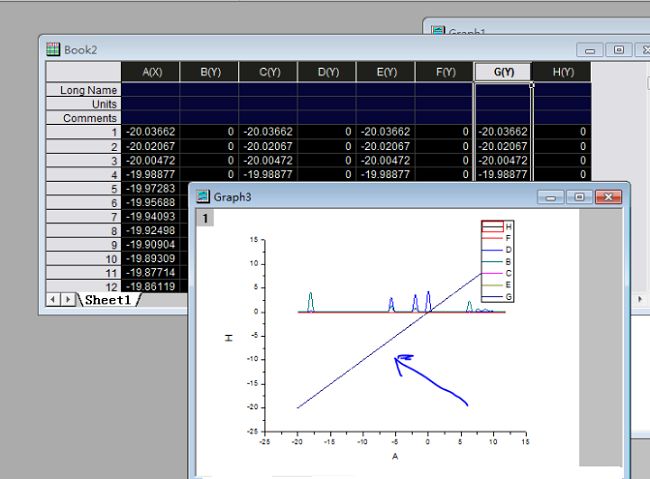Click the 0 cell in H(Y) row 1

click(562, 132)
